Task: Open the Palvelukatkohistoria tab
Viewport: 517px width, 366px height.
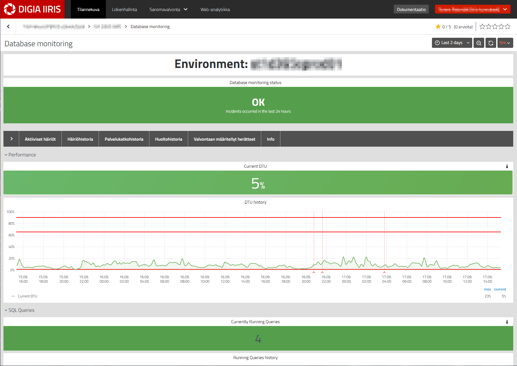Action: coord(124,139)
